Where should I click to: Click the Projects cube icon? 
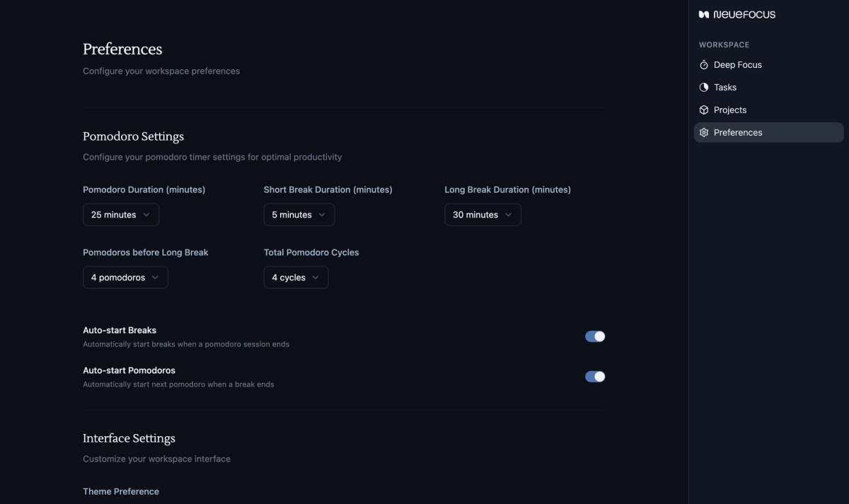pos(704,110)
